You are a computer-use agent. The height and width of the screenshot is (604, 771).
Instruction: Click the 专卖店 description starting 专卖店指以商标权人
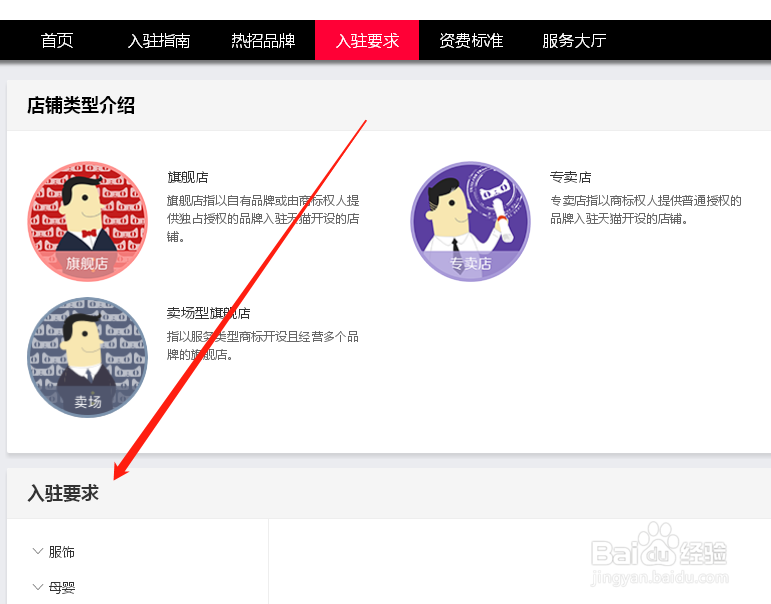646,210
